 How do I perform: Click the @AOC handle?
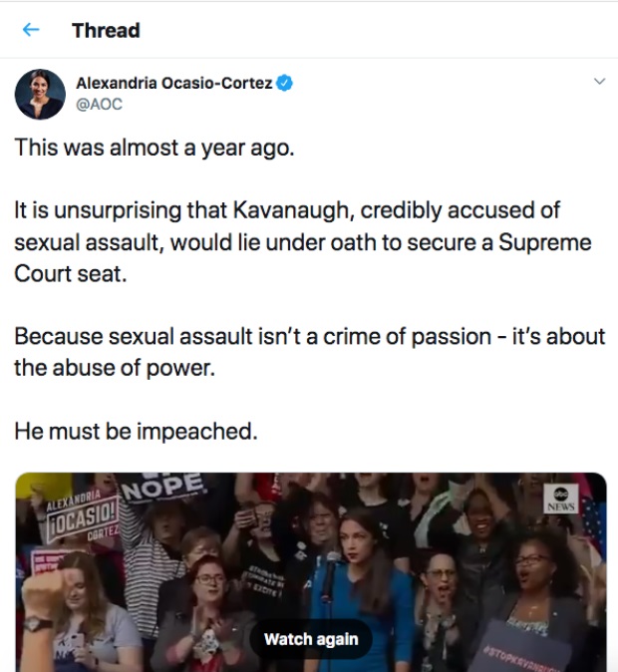point(99,104)
